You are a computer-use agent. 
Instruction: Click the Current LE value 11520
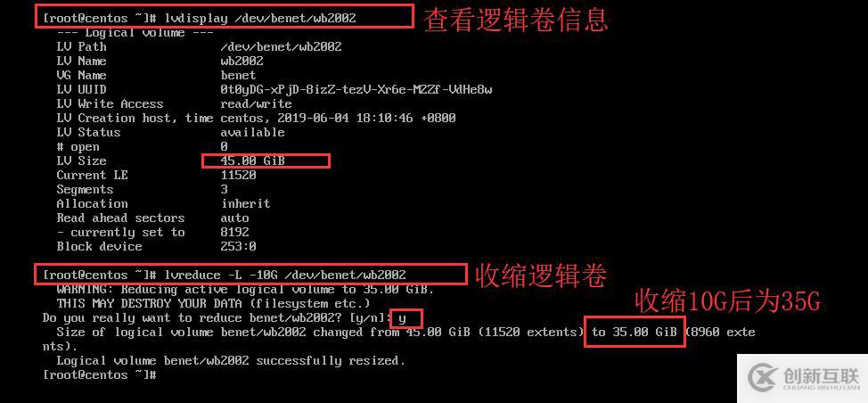[x=238, y=175]
